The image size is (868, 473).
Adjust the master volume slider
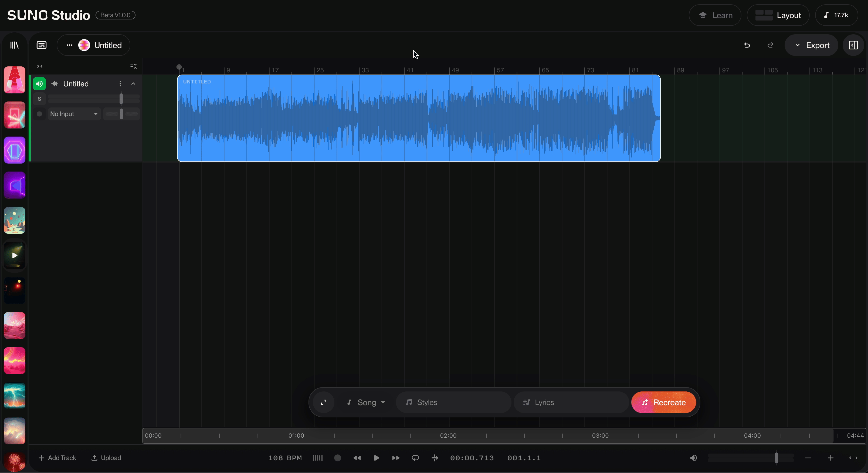pyautogui.click(x=776, y=458)
